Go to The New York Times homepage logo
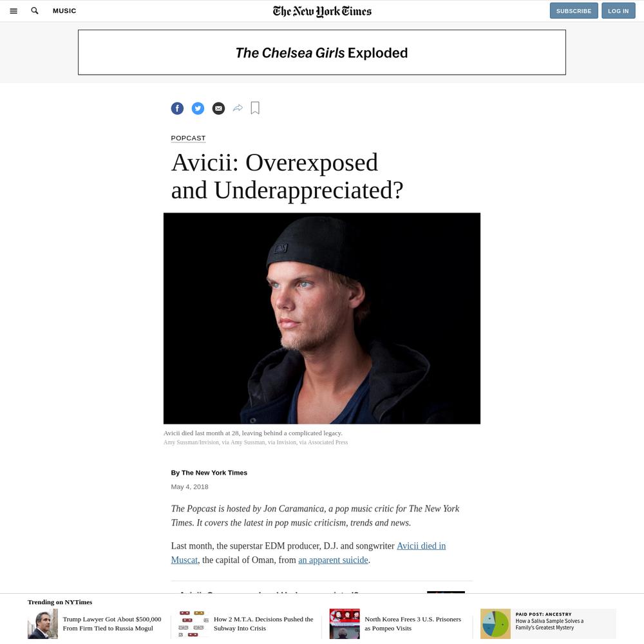This screenshot has width=644, height=644. 322,11
